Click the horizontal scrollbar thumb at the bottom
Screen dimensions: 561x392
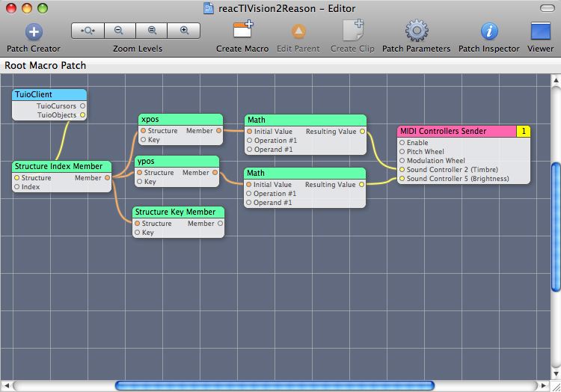pyautogui.click(x=274, y=386)
